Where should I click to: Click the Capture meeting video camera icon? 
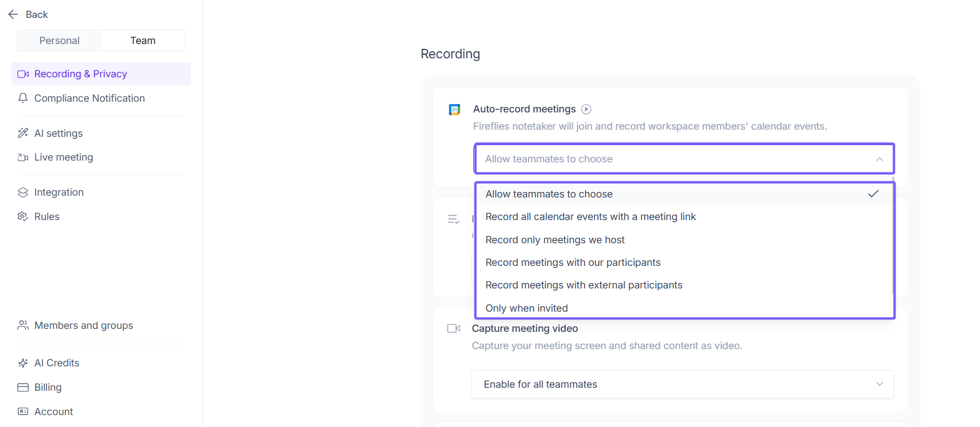point(454,328)
